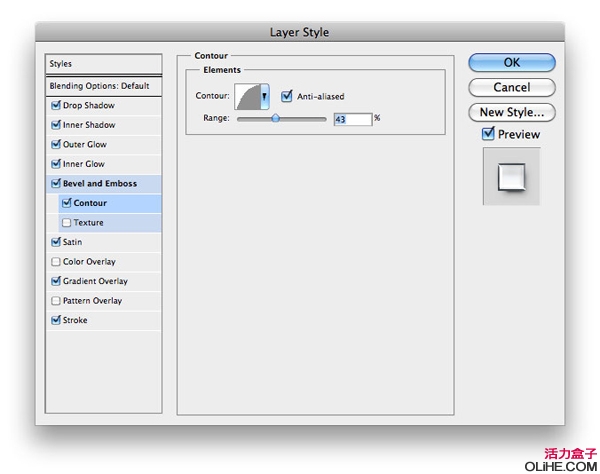Click the style preview swatch thumbnail
The height and width of the screenshot is (474, 600).
[512, 176]
